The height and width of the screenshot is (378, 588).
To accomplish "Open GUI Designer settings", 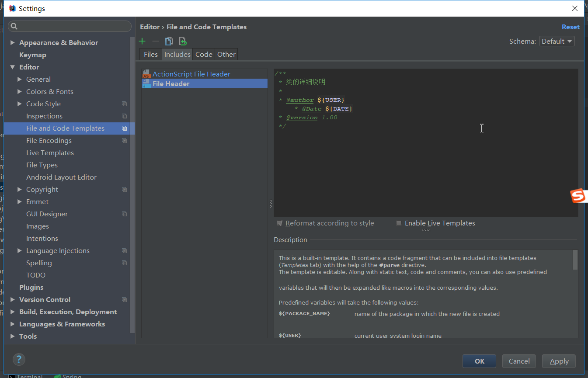I will (47, 214).
